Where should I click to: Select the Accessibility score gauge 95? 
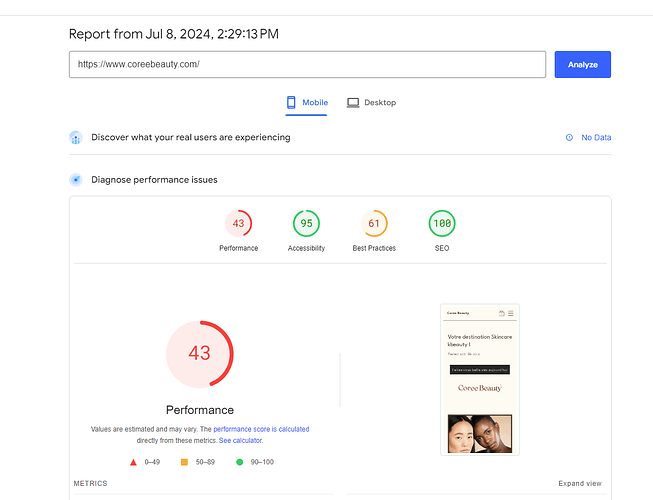[306, 223]
